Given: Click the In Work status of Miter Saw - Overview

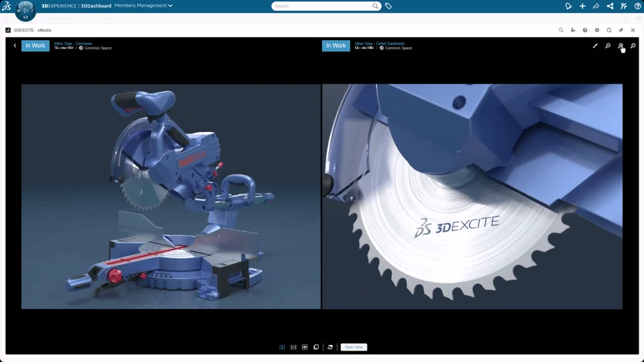Looking at the screenshot, I should pos(36,46).
